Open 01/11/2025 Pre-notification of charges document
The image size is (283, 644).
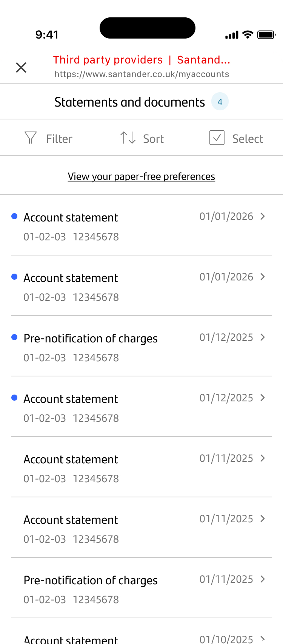91,581
